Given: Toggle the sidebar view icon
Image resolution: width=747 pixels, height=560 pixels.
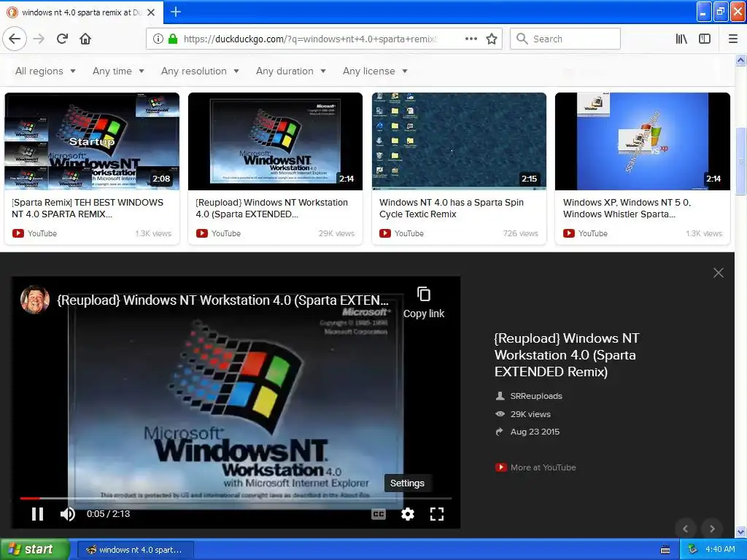Looking at the screenshot, I should 705,39.
